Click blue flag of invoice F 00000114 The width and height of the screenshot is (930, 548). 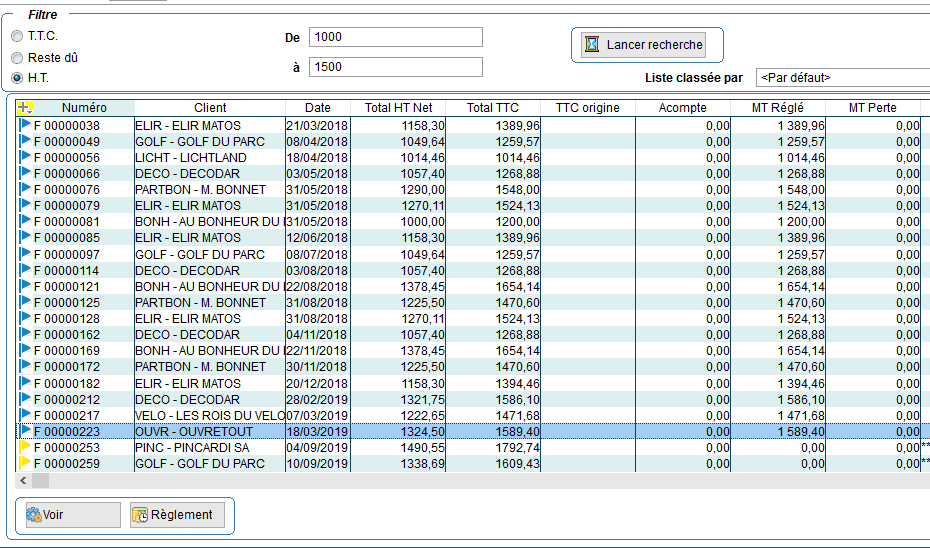[x=25, y=269]
